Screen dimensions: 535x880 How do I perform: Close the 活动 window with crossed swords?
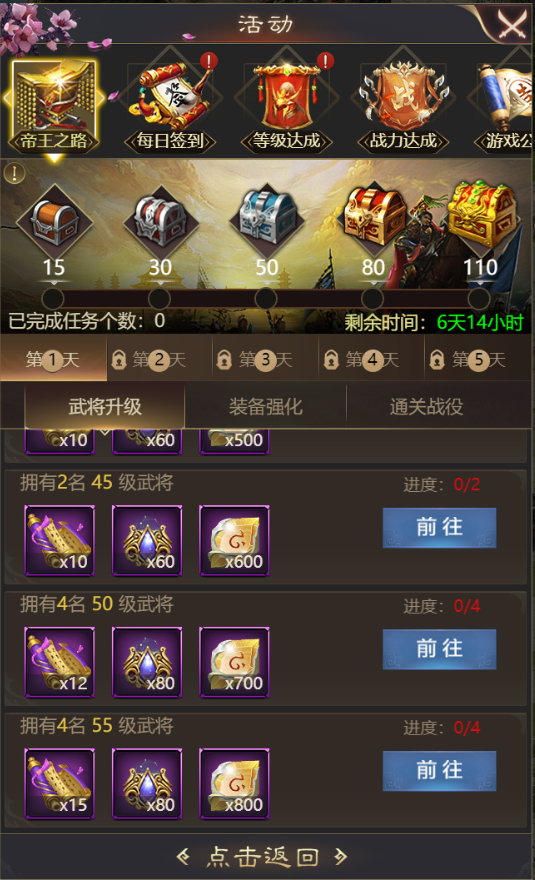click(511, 24)
